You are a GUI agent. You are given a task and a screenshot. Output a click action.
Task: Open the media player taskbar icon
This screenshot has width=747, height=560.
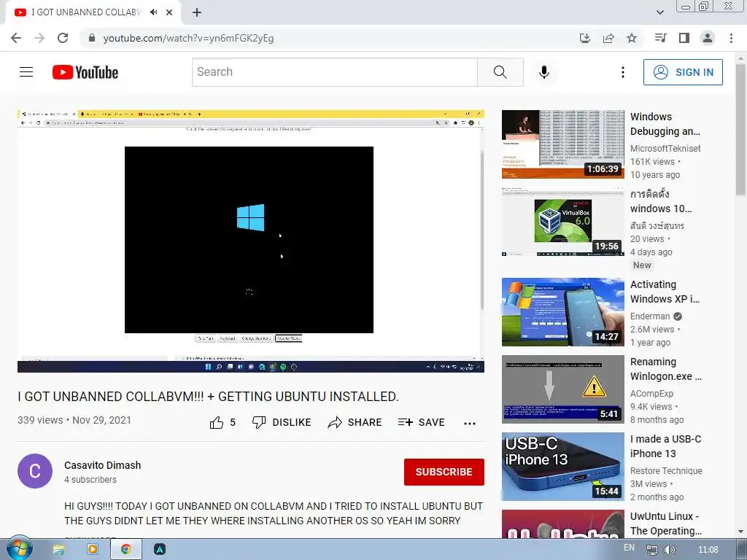[x=93, y=550]
